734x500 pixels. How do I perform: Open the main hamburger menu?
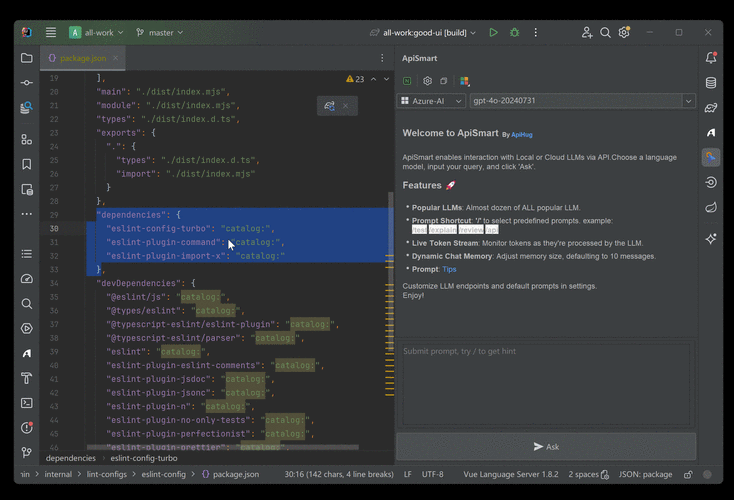pyautogui.click(x=49, y=32)
